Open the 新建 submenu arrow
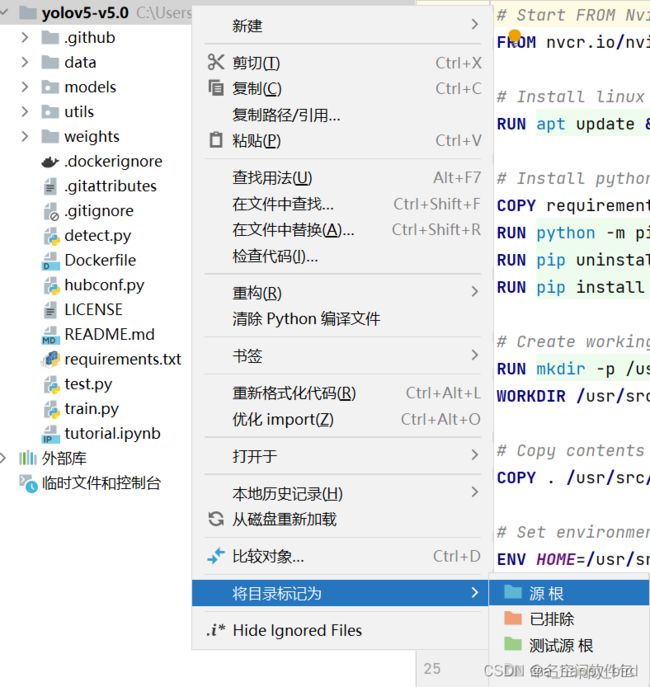Screen dimensions: 650x687 tap(475, 24)
